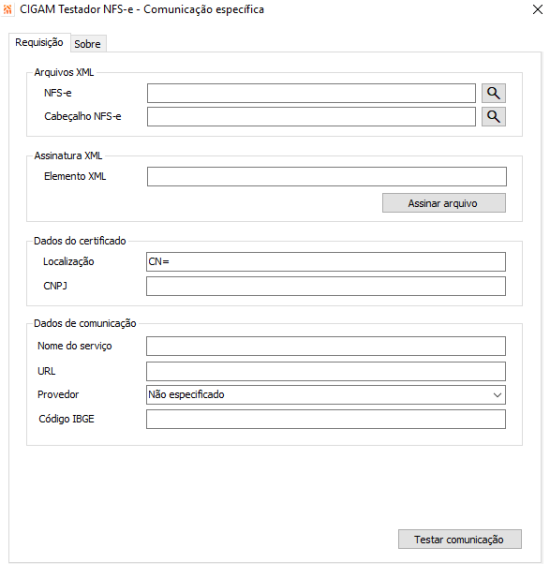Screen dimensions: 550x577
Task: Focus the URL input field
Action: pyautogui.click(x=326, y=371)
